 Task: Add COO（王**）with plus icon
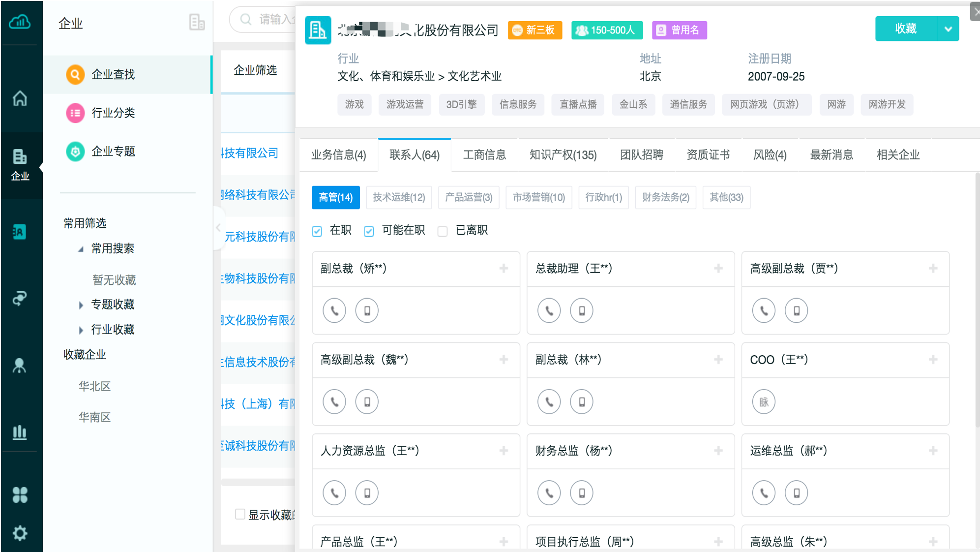pyautogui.click(x=933, y=360)
